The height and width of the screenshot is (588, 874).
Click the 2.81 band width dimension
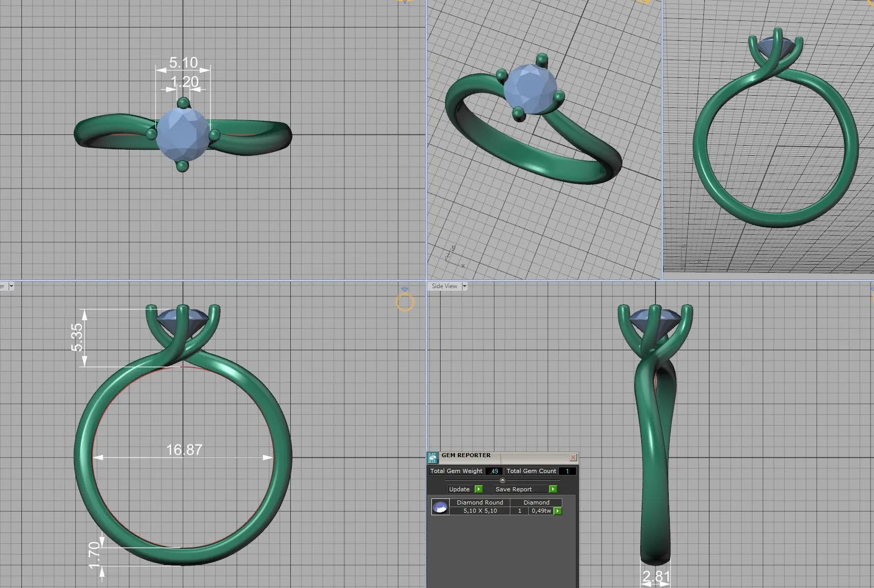pyautogui.click(x=655, y=576)
